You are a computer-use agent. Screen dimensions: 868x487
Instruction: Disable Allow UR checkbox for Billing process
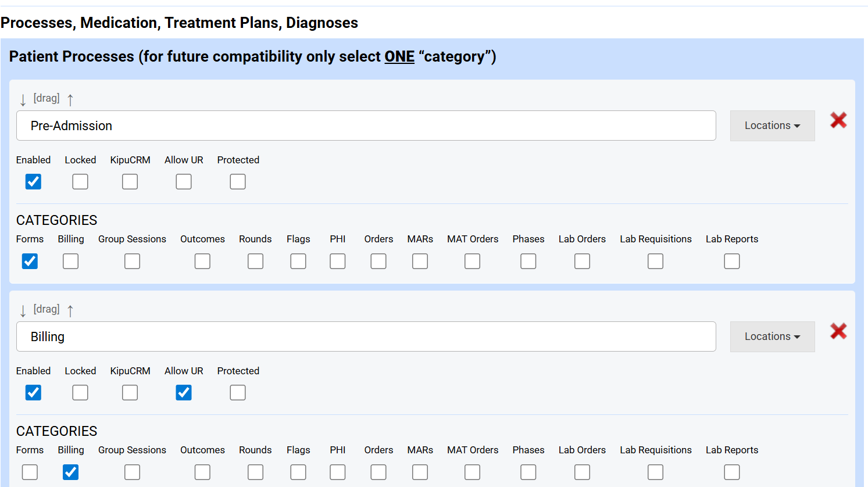point(184,393)
